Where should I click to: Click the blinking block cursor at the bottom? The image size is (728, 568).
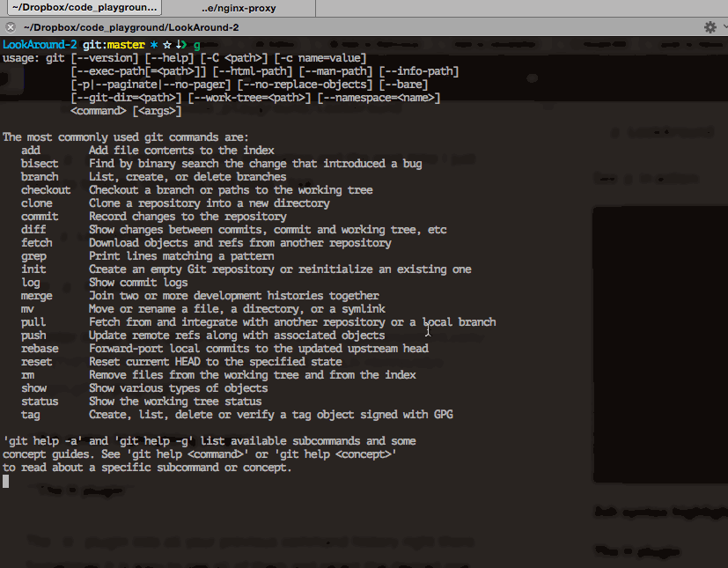pyautogui.click(x=5, y=481)
